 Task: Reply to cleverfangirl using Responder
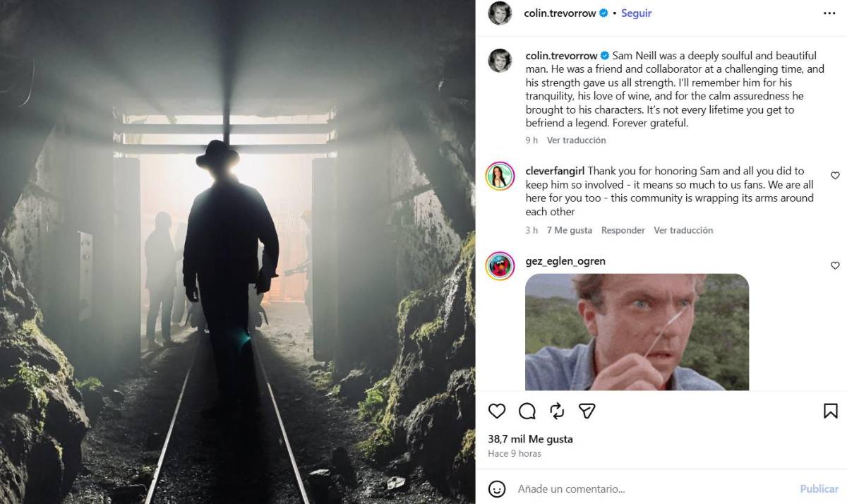[x=623, y=230]
